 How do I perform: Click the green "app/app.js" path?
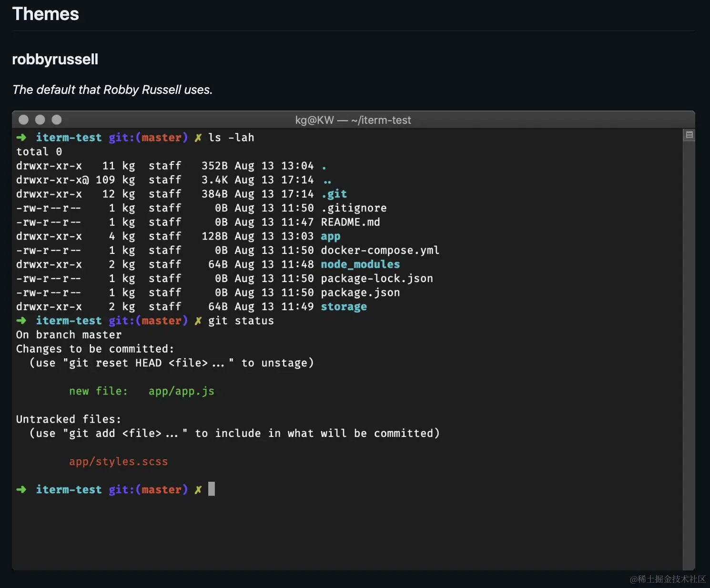[182, 392]
